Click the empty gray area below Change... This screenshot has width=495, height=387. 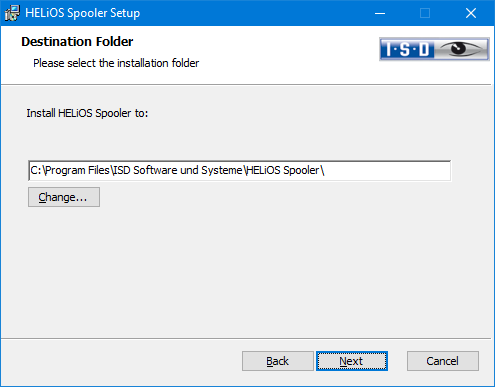(x=246, y=270)
